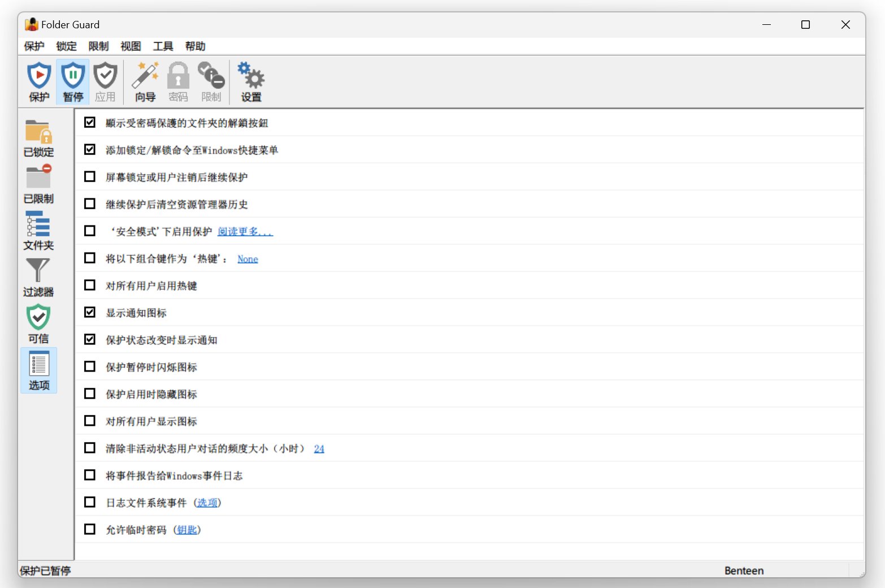Open the 视图 menu
The image size is (885, 588).
(x=131, y=46)
